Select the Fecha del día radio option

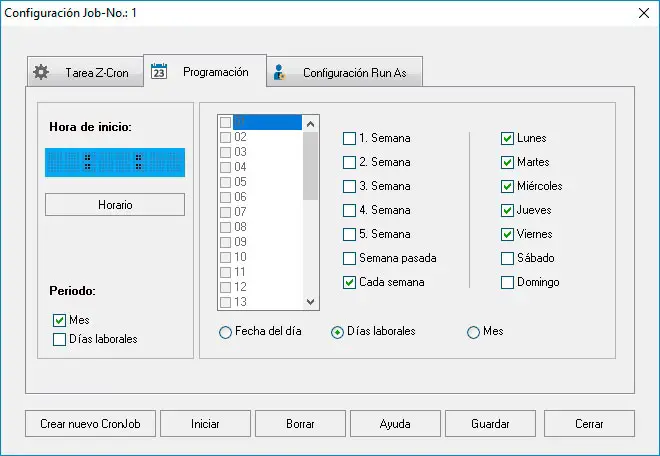tap(225, 332)
